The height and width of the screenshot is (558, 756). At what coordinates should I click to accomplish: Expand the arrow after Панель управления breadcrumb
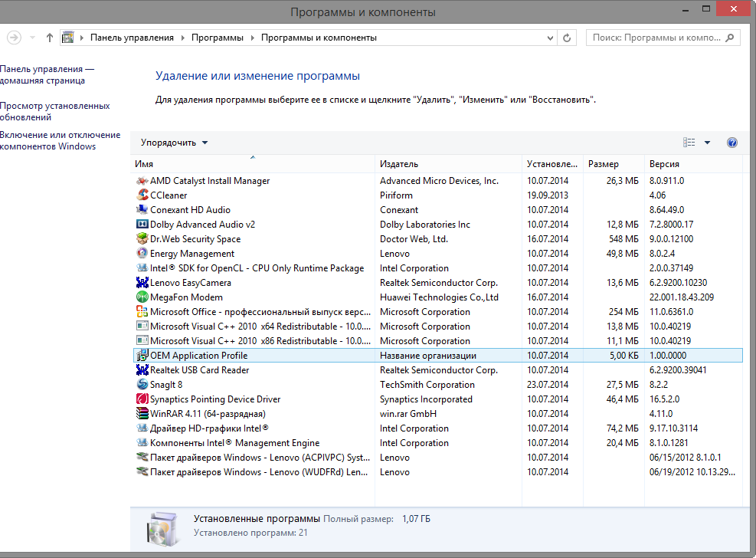point(183,38)
